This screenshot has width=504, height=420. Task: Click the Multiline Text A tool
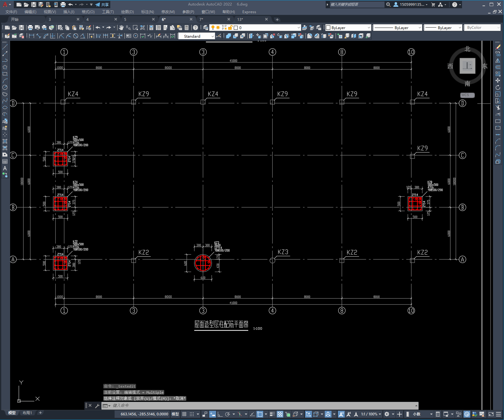pos(5,168)
